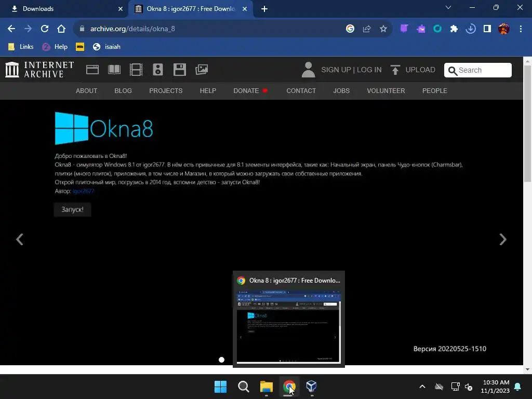Open File Explorer from taskbar
Screen dimensions: 532x399
point(267,387)
